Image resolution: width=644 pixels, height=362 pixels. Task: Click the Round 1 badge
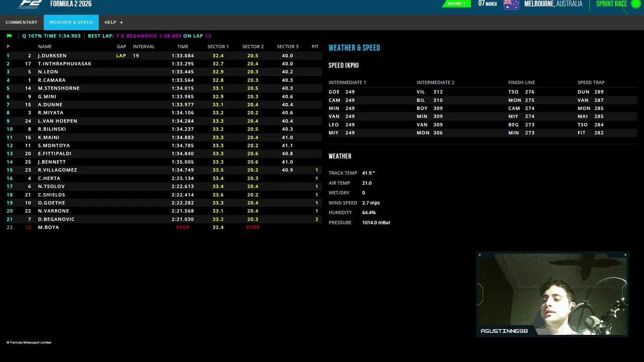click(x=456, y=4)
